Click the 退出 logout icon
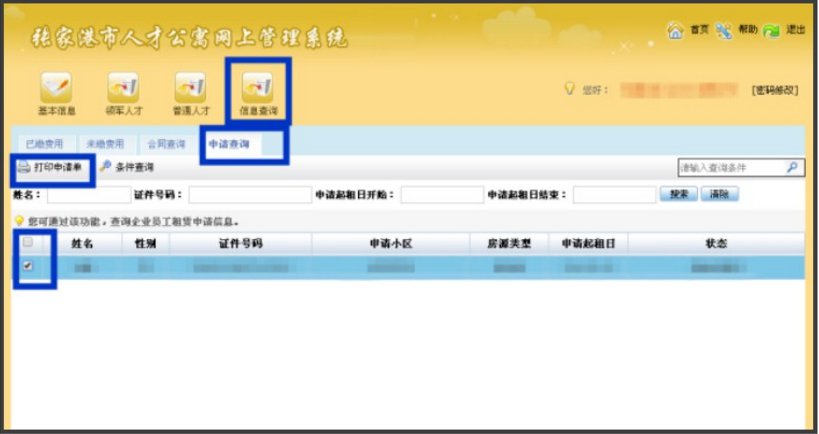Viewport: 819px width, 434px height. 772,30
